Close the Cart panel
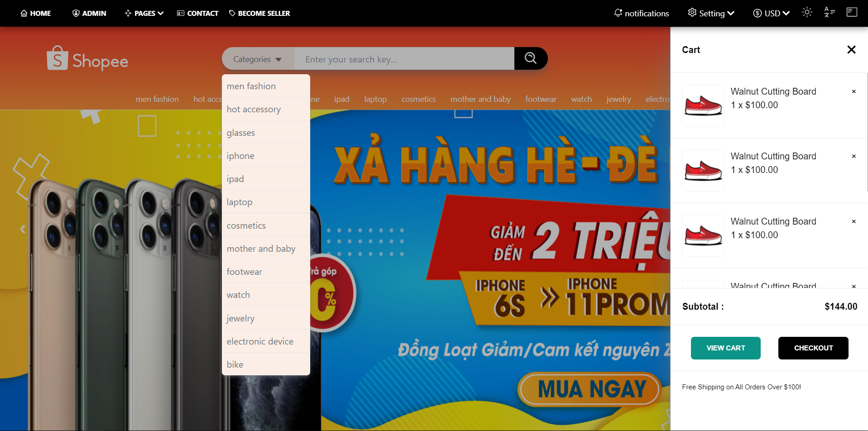Screen dimensions: 868x431 point(851,50)
